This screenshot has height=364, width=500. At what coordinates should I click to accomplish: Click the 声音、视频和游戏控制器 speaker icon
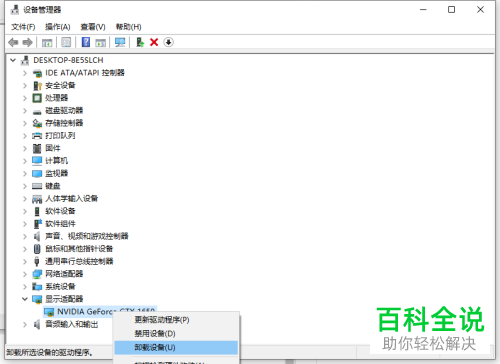click(x=37, y=236)
